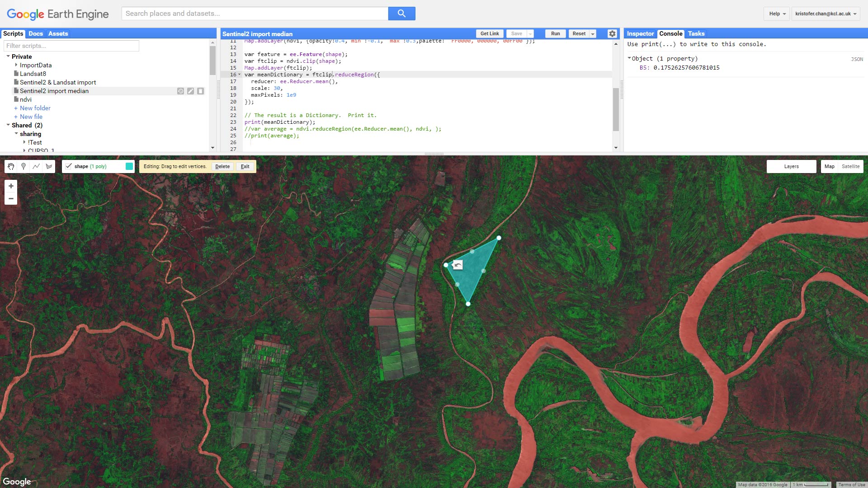This screenshot has width=868, height=488.
Task: Click the Terms of Use link
Action: (851, 484)
